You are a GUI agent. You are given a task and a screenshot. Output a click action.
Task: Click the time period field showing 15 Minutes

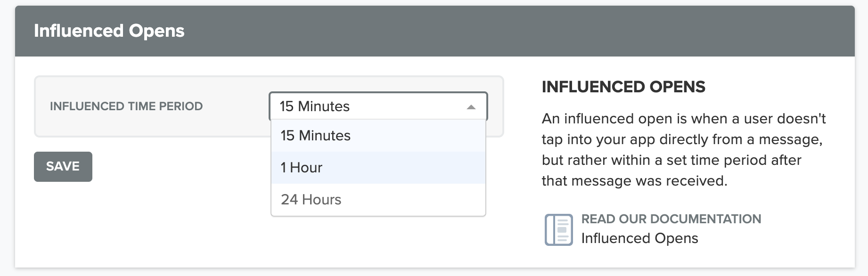[378, 106]
